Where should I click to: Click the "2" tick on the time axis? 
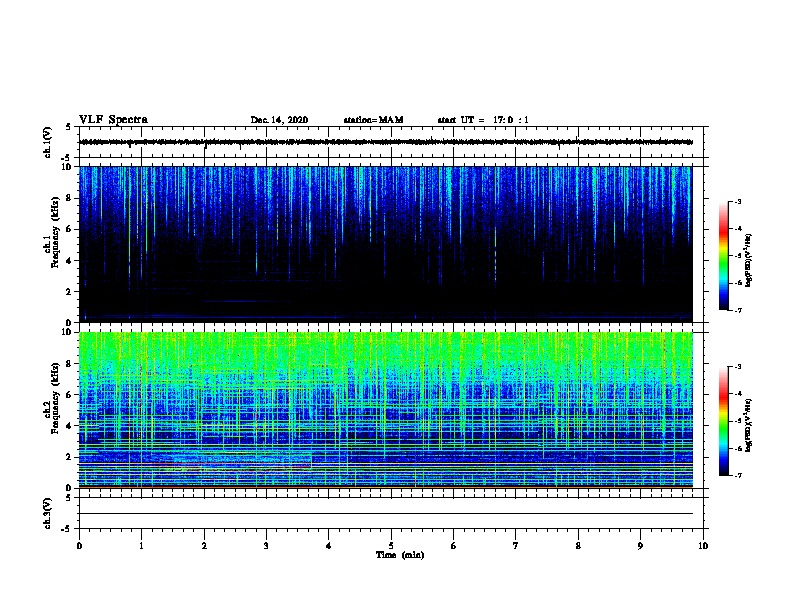point(204,546)
